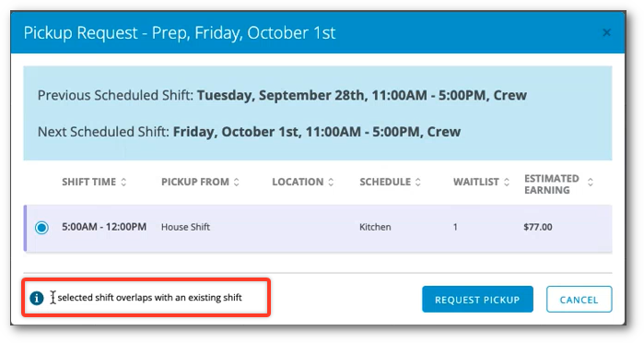Sort by Estimated Earning column arrows

point(591,183)
